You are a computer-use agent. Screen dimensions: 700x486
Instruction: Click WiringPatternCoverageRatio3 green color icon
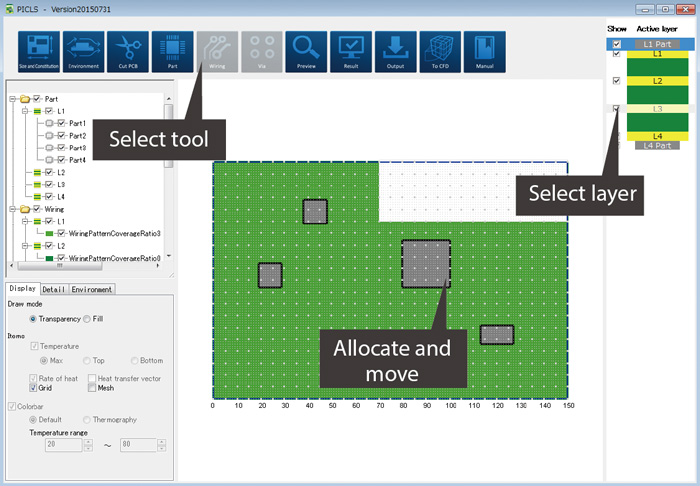click(x=50, y=233)
